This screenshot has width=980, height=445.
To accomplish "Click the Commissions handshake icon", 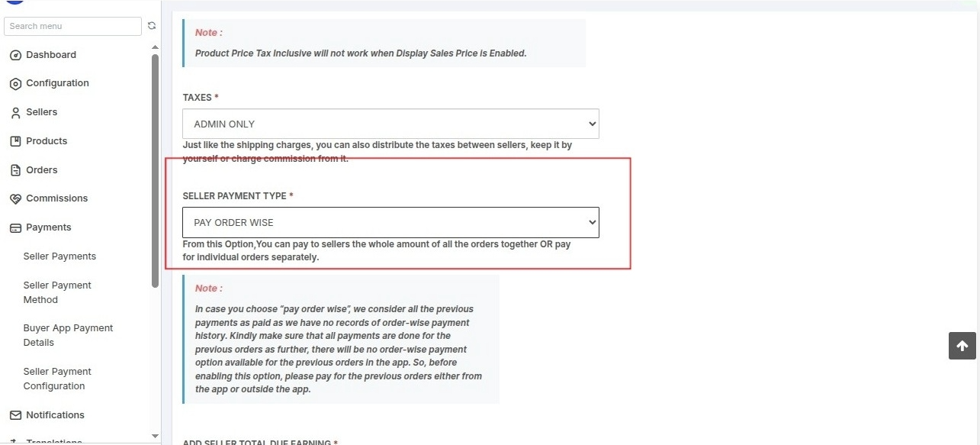I will [15, 198].
